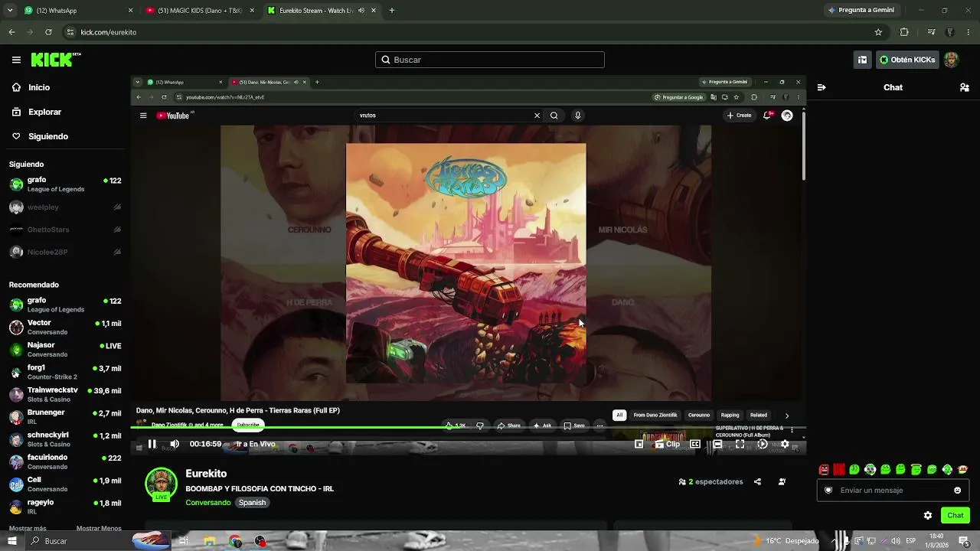The height and width of the screenshot is (551, 980).
Task: Open chat settings gear
Action: (x=928, y=515)
